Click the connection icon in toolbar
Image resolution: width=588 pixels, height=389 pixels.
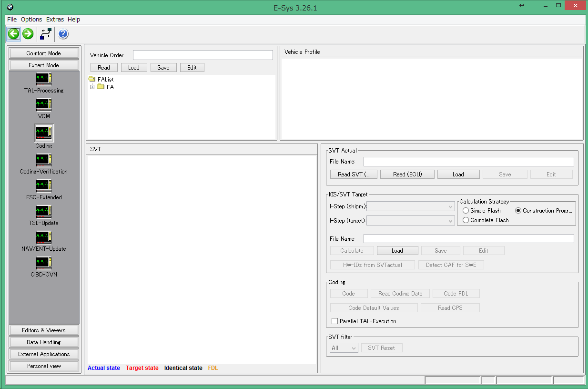[46, 34]
